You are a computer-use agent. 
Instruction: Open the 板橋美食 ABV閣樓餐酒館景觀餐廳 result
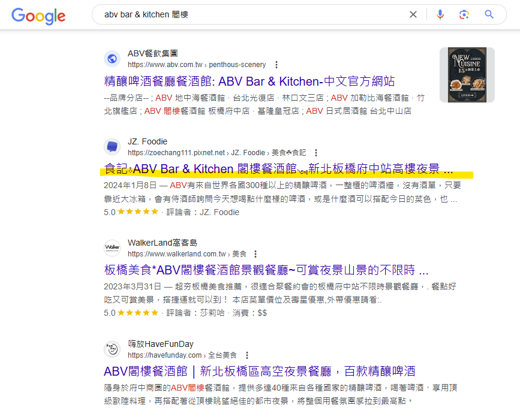(x=266, y=270)
